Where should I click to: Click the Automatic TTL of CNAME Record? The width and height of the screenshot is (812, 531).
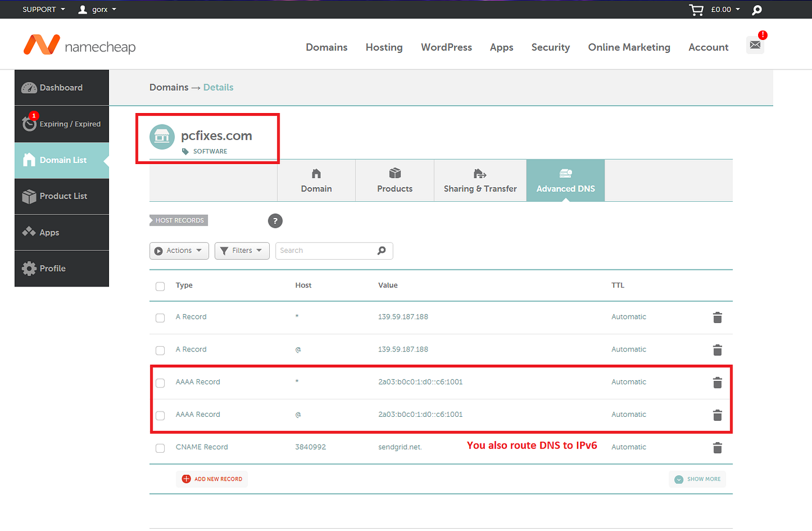coord(629,447)
